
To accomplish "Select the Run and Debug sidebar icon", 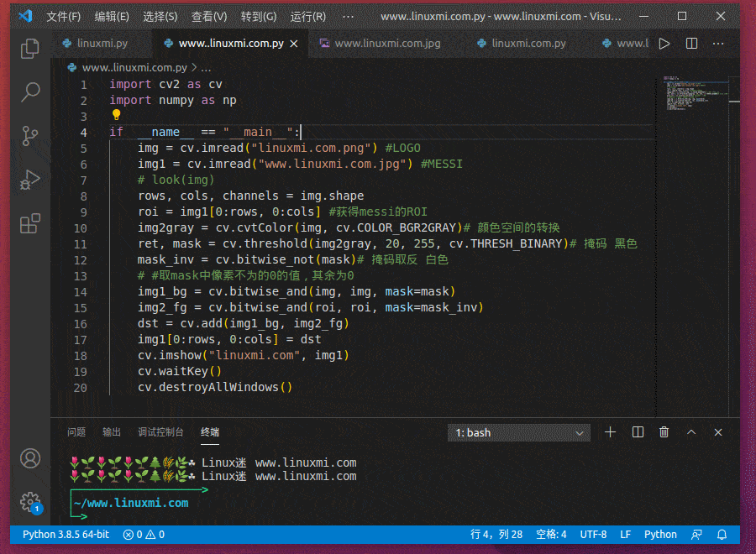I will click(29, 178).
